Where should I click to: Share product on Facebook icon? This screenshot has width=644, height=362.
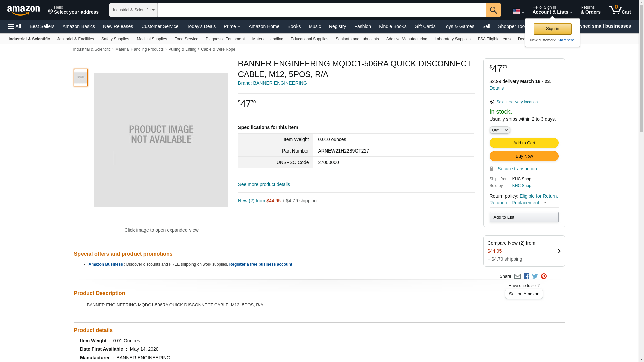pos(526,276)
